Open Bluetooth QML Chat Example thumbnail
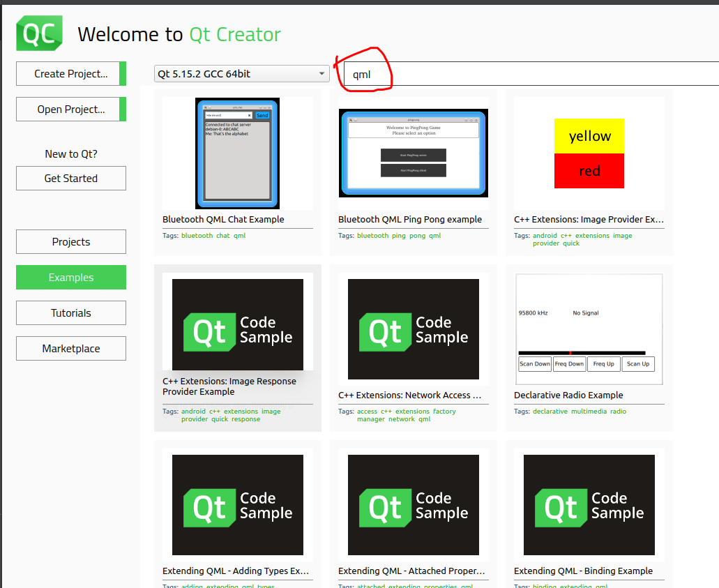 click(x=238, y=153)
